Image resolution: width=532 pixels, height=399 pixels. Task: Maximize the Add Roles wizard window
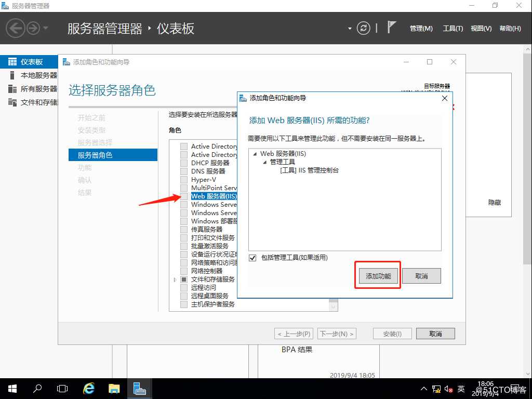[x=430, y=62]
